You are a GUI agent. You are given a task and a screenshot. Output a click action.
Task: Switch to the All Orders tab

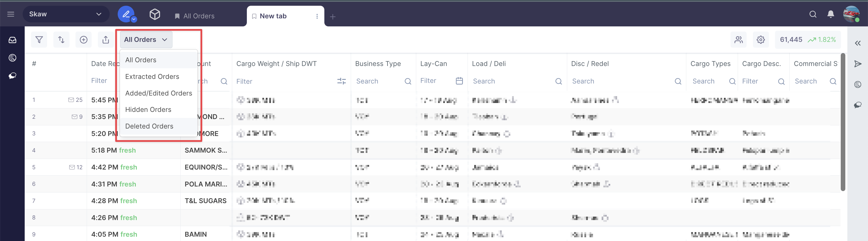[x=198, y=16]
